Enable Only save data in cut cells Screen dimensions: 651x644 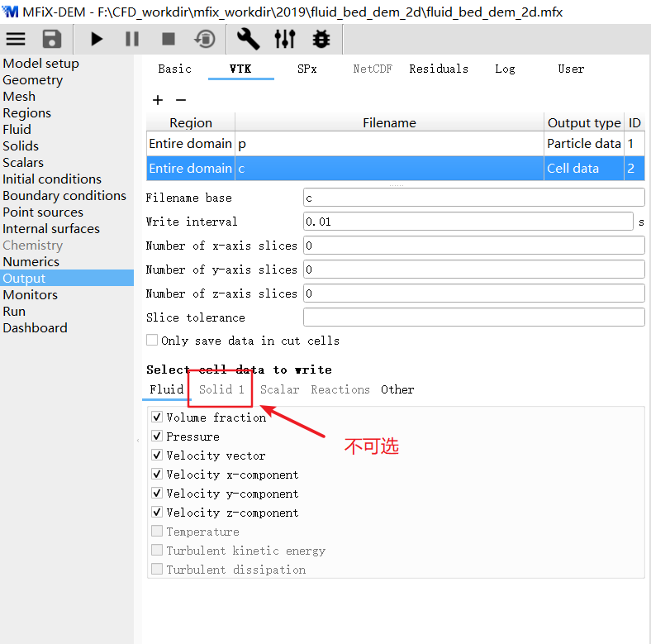[x=152, y=340]
